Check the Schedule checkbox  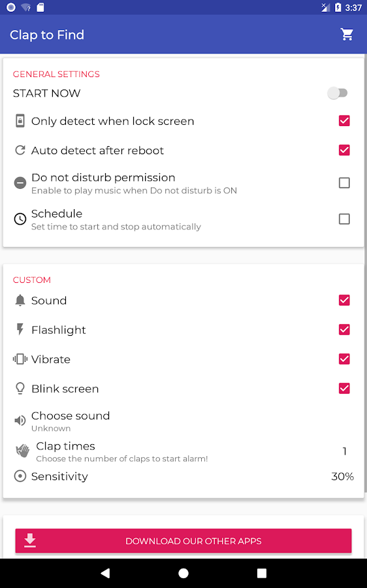pos(344,219)
